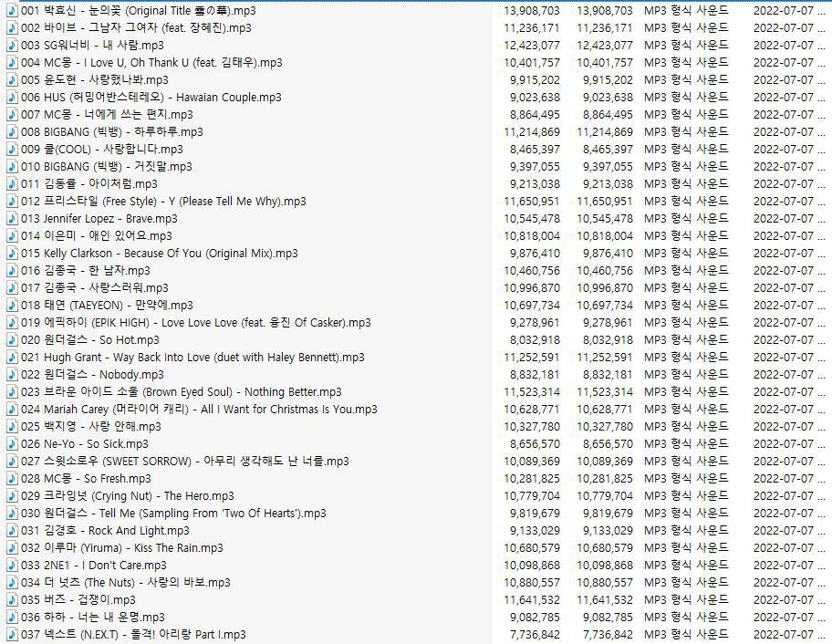Screen dimensions: 832x644
Task: Click the MP3 icon beside 006 HUS Hawaian Couple
Action: 12,97
